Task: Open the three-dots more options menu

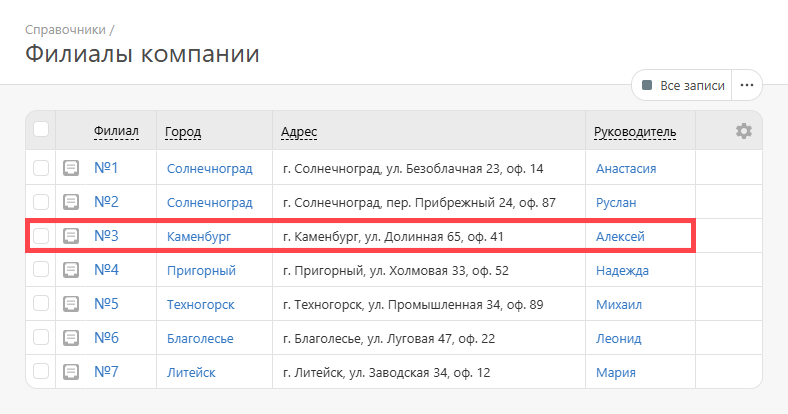Action: pyautogui.click(x=747, y=85)
